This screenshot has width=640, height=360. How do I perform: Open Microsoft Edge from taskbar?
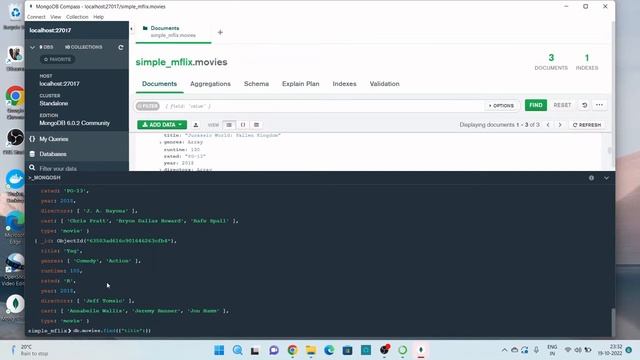tap(329, 350)
